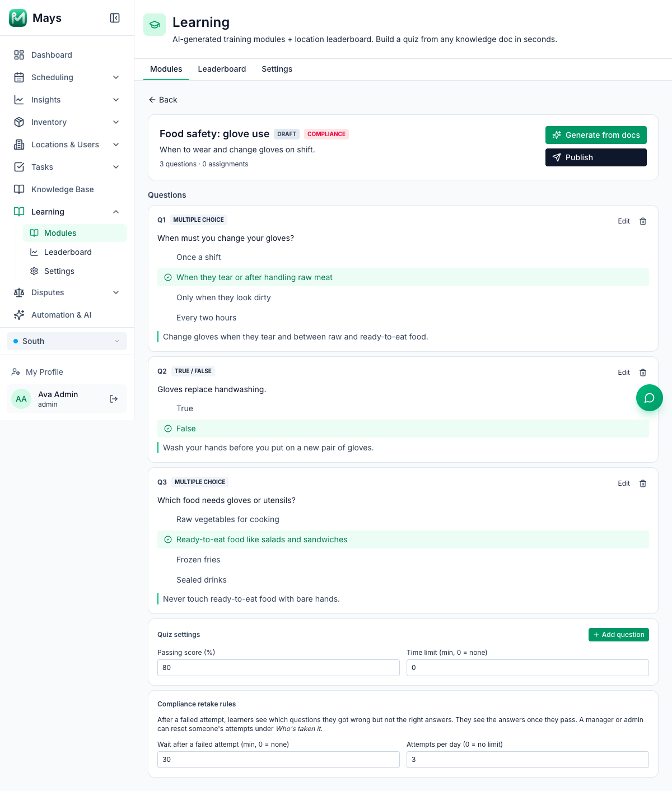Click the Attempts per day field
The image size is (672, 791).
528,760
